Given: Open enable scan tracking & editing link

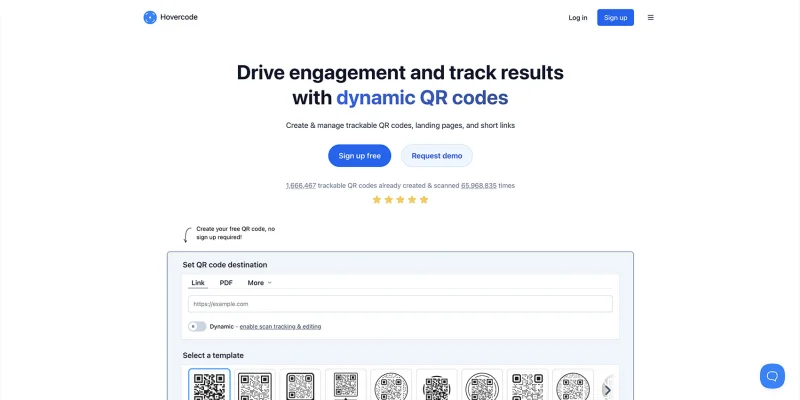Looking at the screenshot, I should 280,326.
